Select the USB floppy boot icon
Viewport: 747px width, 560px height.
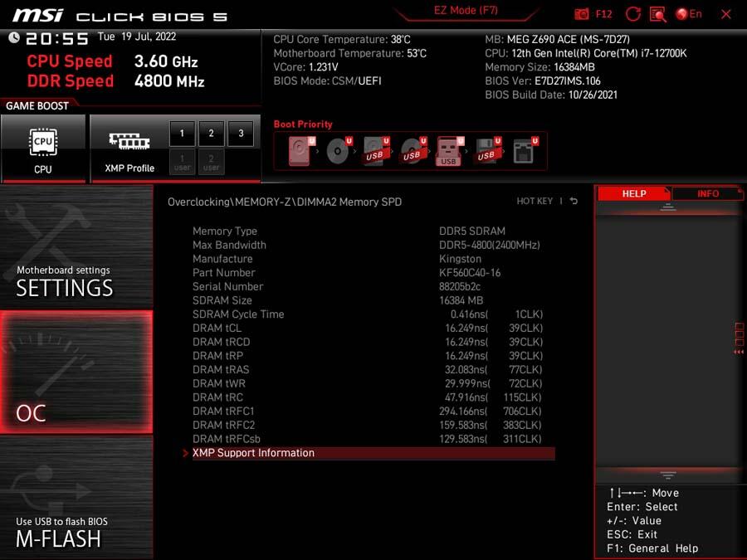click(x=487, y=151)
